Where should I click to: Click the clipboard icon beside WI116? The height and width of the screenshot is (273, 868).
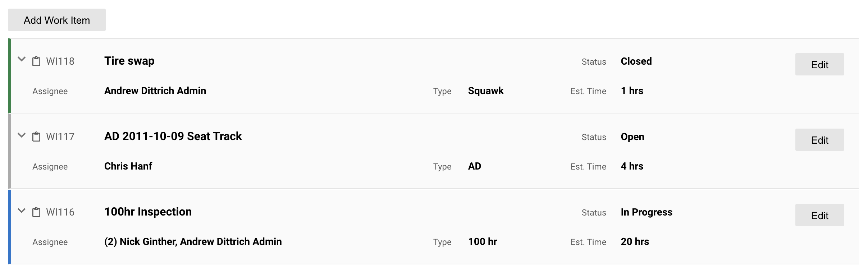[36, 212]
